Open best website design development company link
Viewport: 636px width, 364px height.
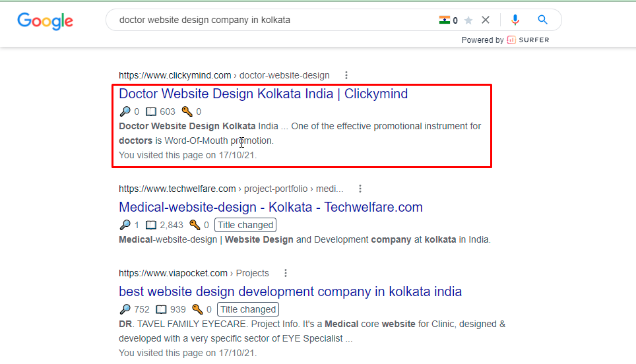tap(290, 291)
